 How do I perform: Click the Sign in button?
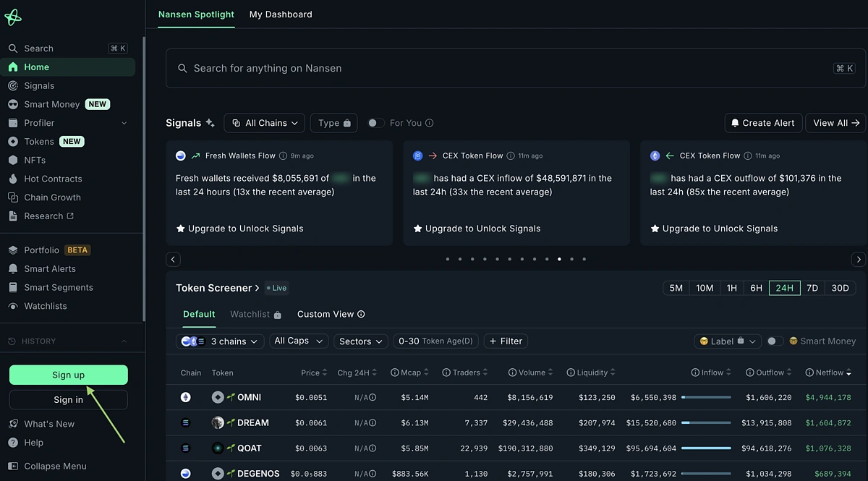pos(69,399)
